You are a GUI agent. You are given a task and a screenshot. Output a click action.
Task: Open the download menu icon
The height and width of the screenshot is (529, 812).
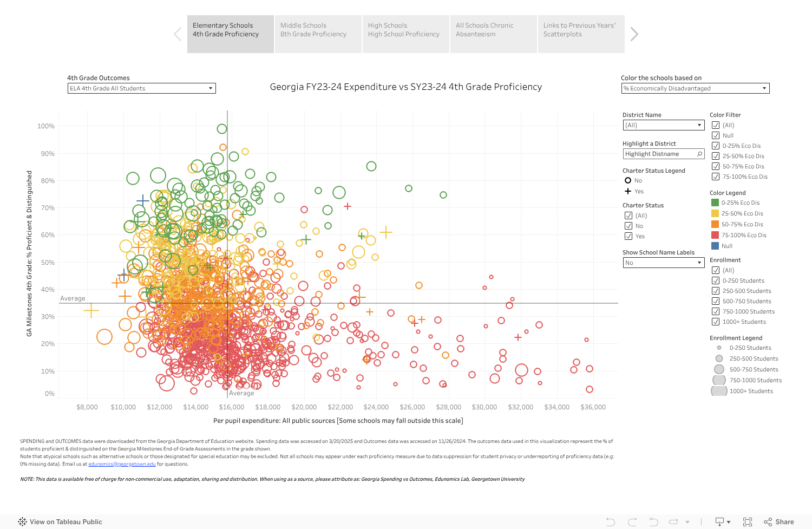(722, 522)
